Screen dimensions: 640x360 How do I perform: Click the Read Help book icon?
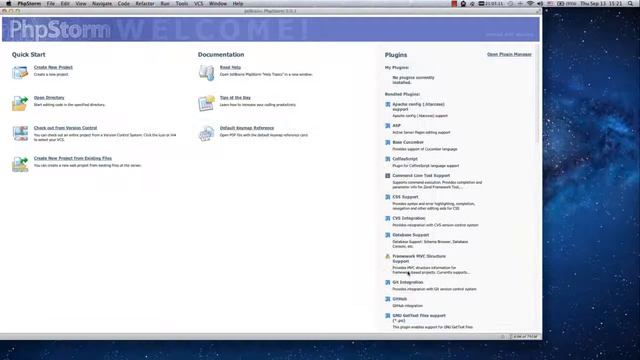click(x=207, y=73)
